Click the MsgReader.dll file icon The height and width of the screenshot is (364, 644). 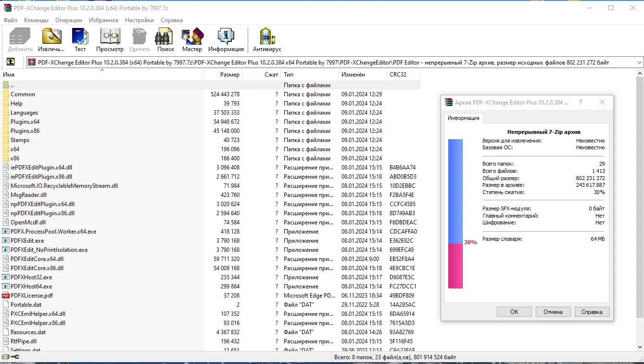(6, 195)
